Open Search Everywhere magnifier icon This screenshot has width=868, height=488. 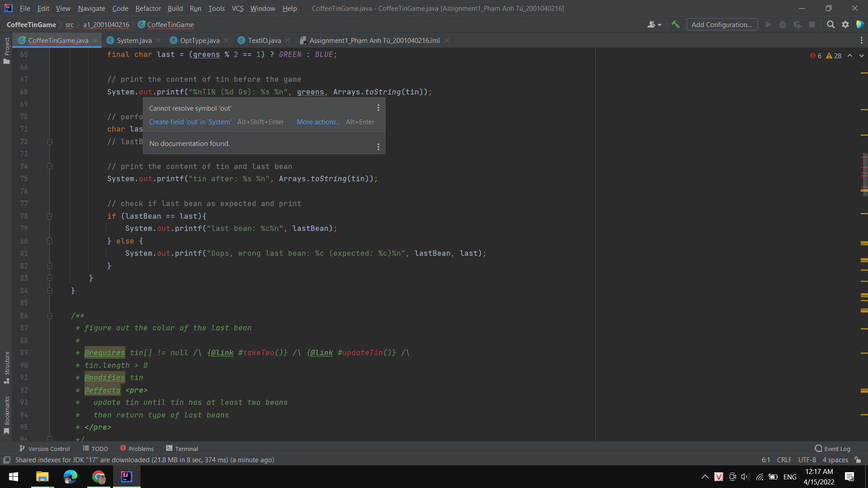click(830, 24)
